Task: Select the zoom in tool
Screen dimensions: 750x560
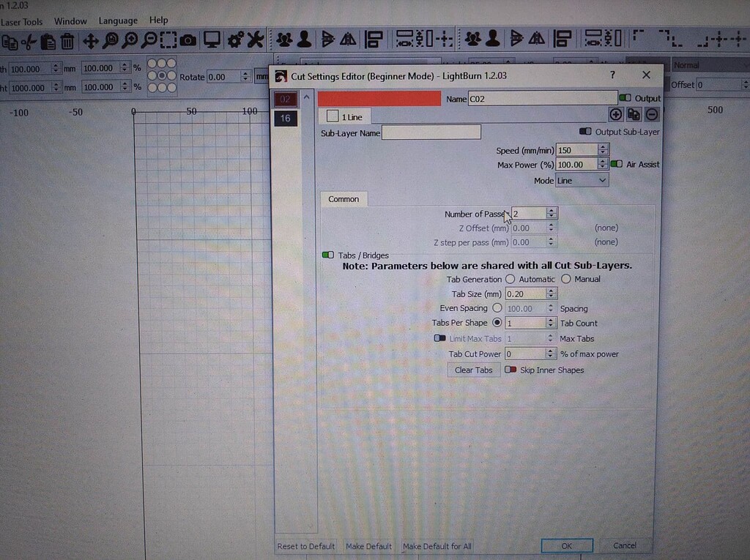Action: tap(130, 42)
